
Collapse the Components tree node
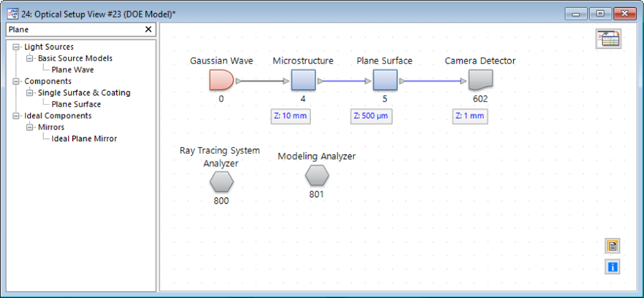tap(16, 81)
